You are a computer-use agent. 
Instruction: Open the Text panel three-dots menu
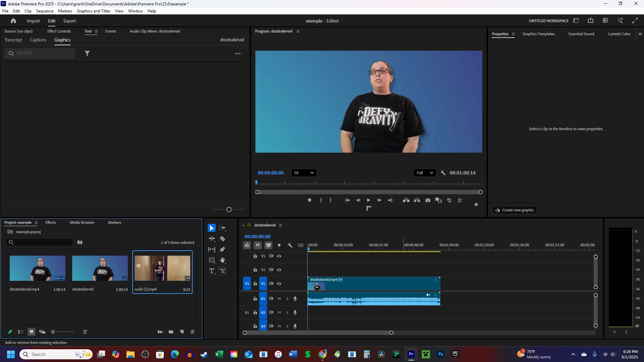(238, 54)
